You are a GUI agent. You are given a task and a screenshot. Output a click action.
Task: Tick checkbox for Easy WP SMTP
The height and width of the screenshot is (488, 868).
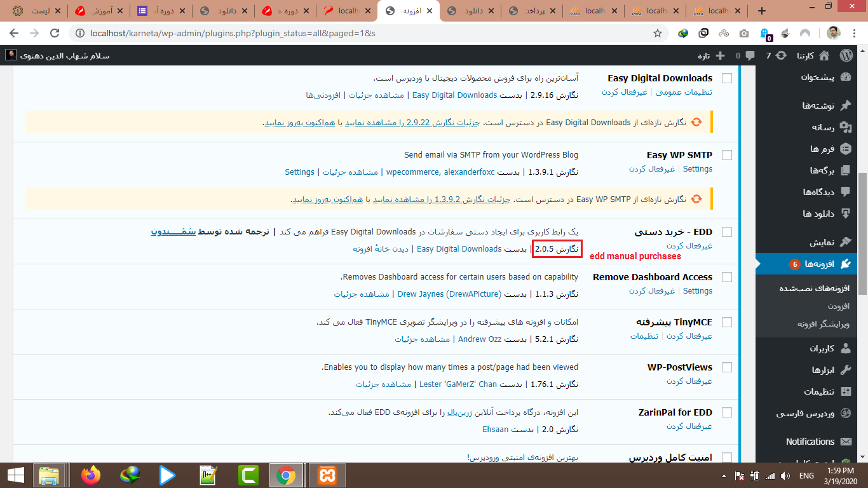(x=726, y=155)
